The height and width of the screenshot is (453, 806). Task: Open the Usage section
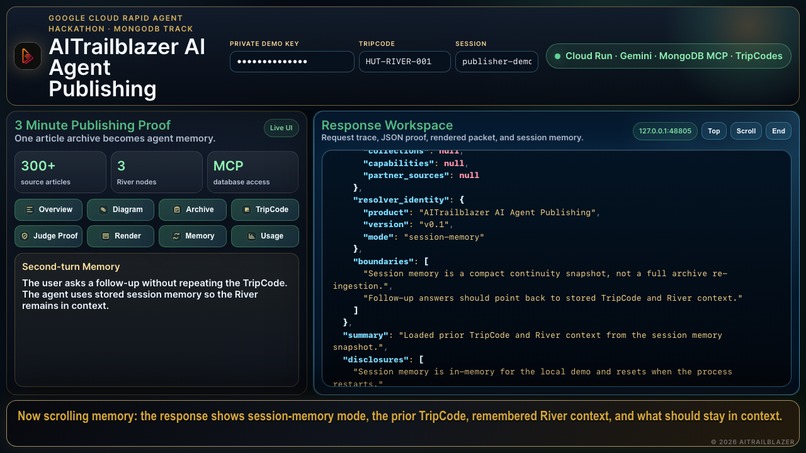[x=265, y=236]
